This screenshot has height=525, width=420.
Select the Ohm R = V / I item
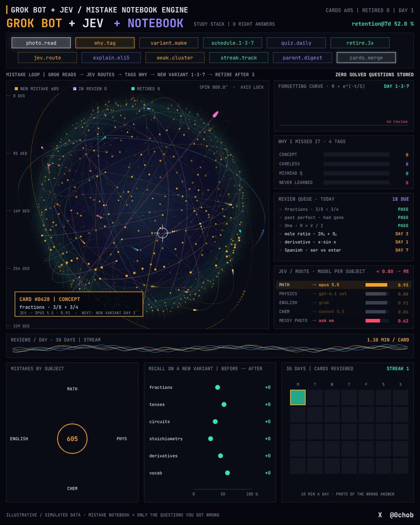[x=343, y=226]
